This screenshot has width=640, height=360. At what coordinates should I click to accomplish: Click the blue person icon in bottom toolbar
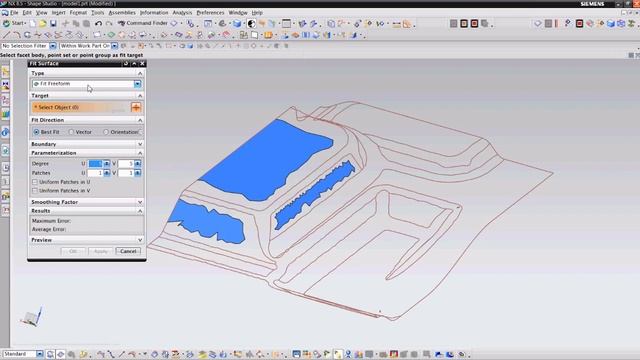point(348,354)
